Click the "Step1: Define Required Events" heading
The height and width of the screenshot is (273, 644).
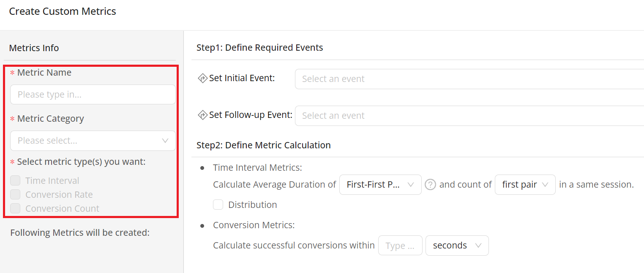pyautogui.click(x=259, y=48)
